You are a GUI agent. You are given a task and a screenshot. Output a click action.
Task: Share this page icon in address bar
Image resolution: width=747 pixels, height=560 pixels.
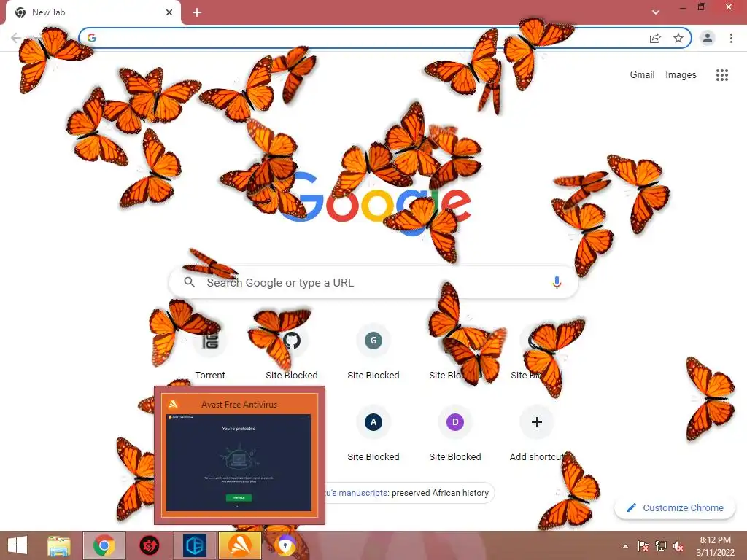655,38
